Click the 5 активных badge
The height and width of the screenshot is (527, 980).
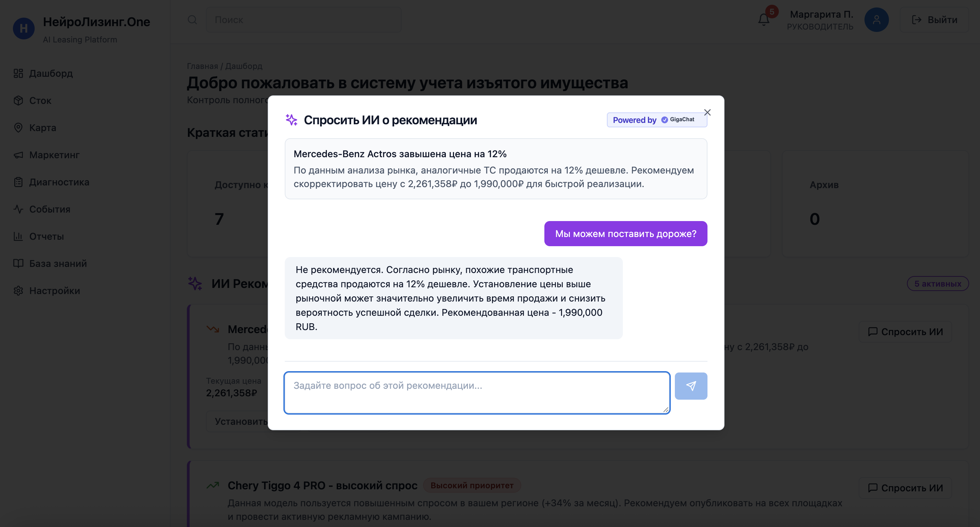938,283
